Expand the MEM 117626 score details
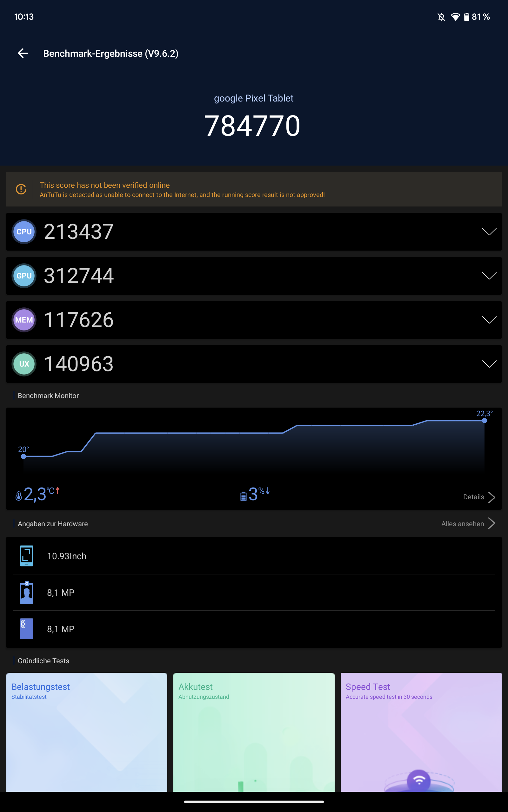The height and width of the screenshot is (812, 508). click(x=489, y=320)
